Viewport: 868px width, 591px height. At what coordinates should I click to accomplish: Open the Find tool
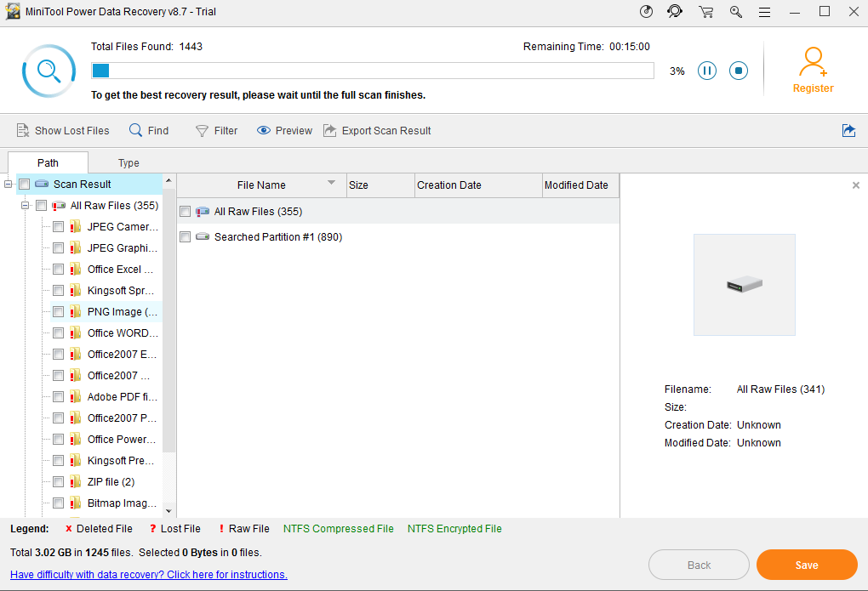[x=148, y=131]
